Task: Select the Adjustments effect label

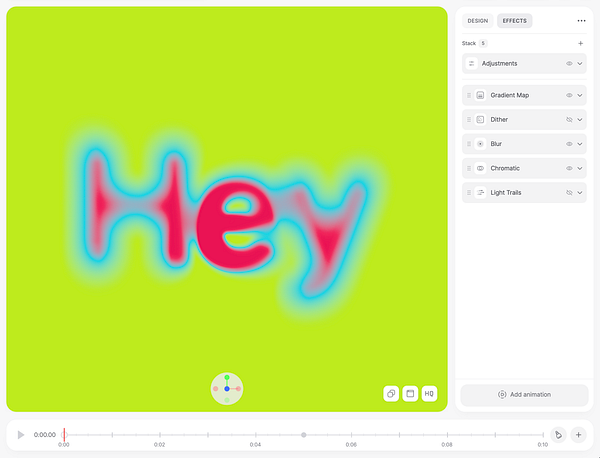Action: coord(499,64)
